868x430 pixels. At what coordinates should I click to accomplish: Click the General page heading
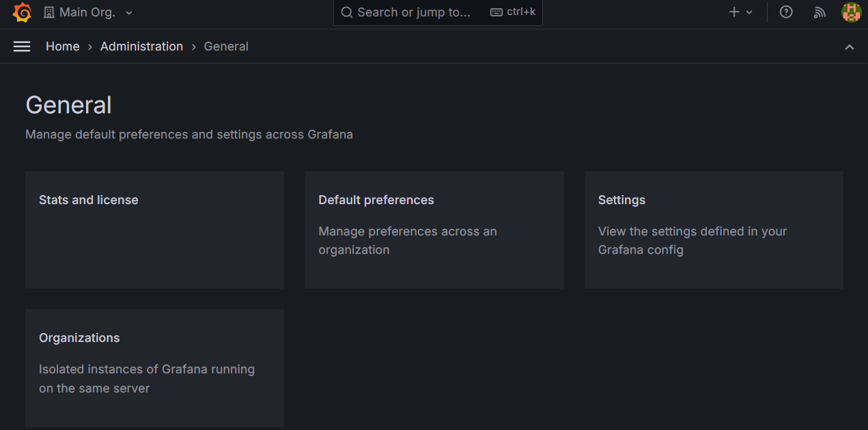point(68,105)
